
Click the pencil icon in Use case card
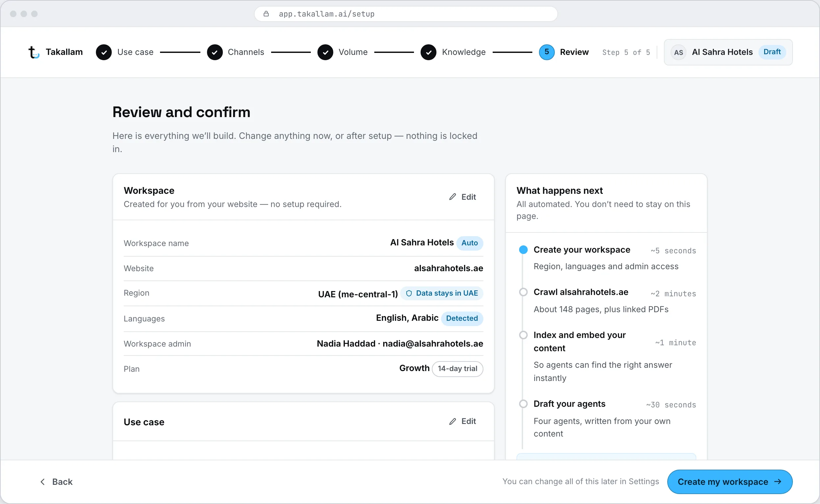pos(452,421)
